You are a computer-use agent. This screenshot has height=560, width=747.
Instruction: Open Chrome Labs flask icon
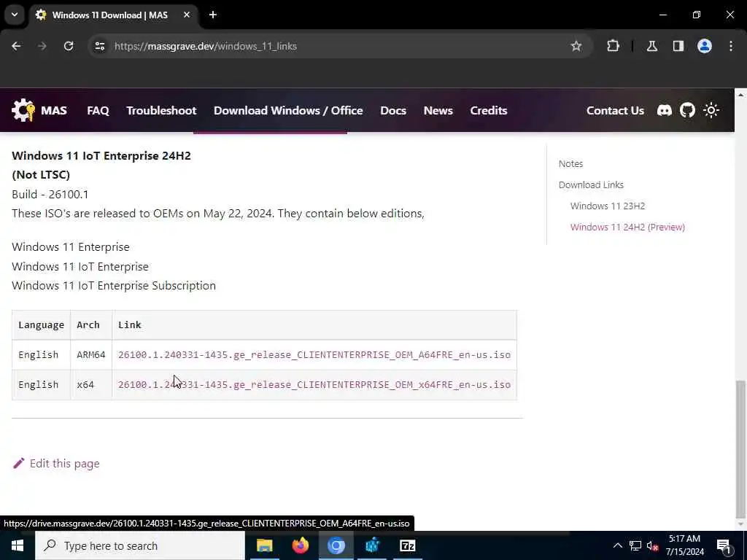point(652,46)
